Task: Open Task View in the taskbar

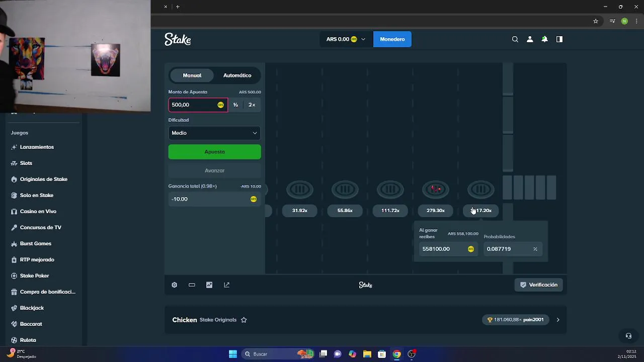Action: tap(323, 354)
